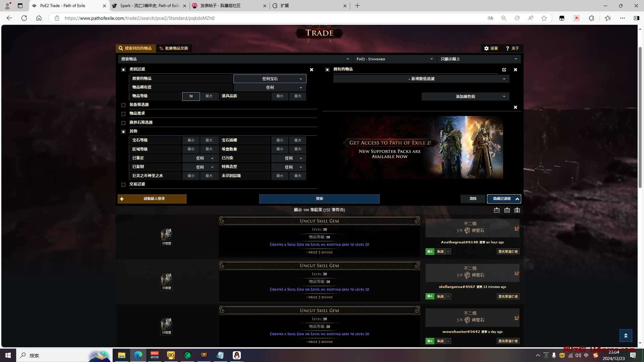
Task: Open QQ penguin icon in taskbar
Action: [x=237, y=355]
